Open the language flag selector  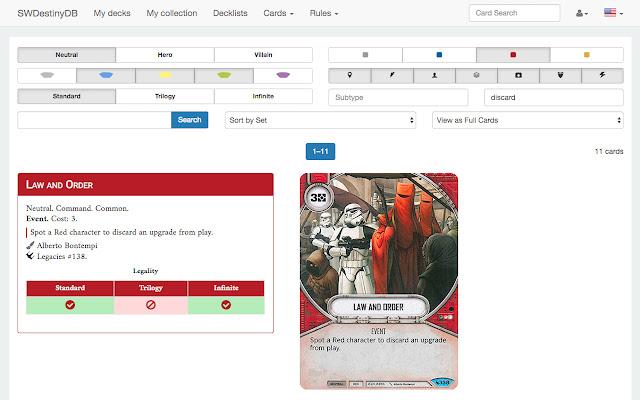point(613,13)
